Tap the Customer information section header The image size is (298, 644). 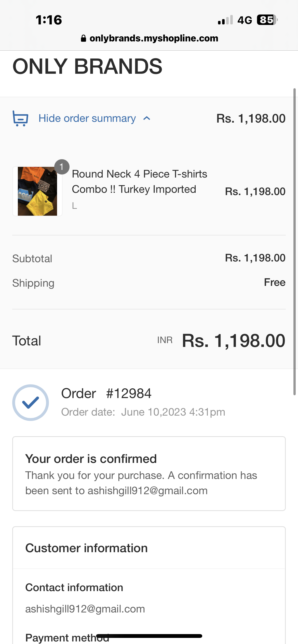tap(86, 548)
